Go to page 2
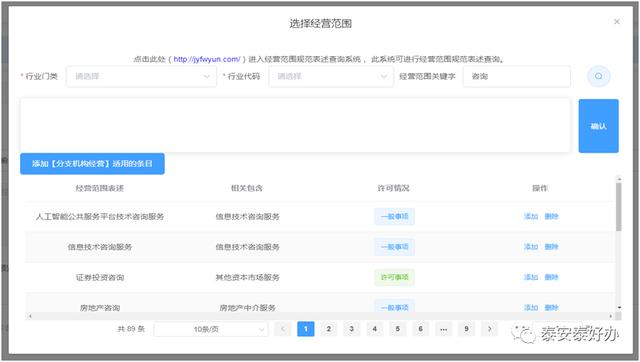Image resolution: width=640 pixels, height=362 pixels. coord(329,329)
